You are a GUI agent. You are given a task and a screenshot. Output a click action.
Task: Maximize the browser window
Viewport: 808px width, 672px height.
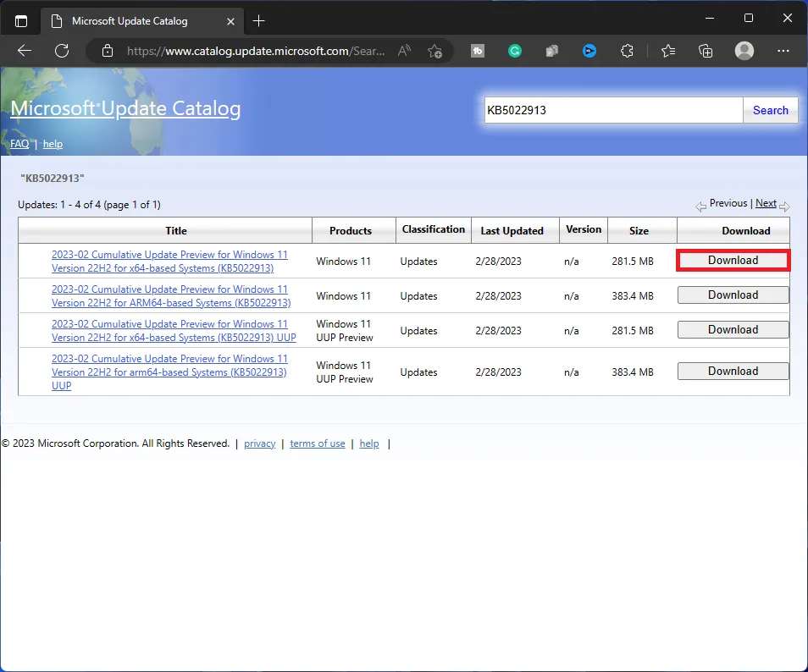pos(749,18)
